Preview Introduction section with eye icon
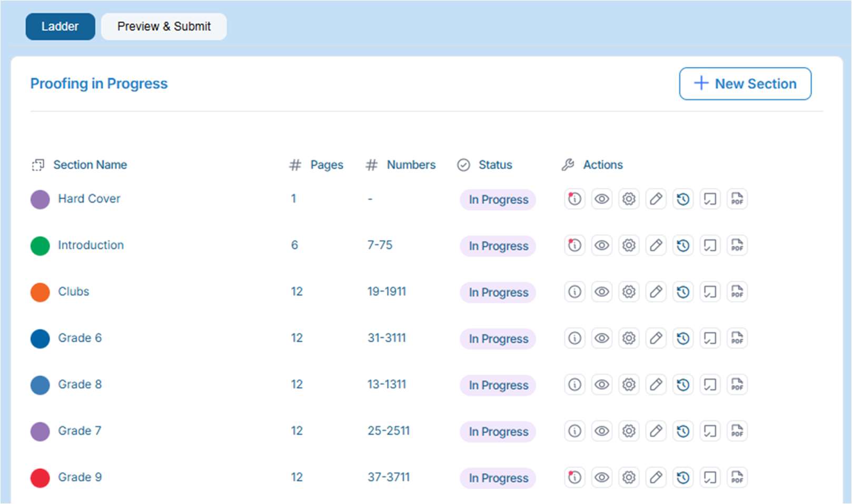 602,245
